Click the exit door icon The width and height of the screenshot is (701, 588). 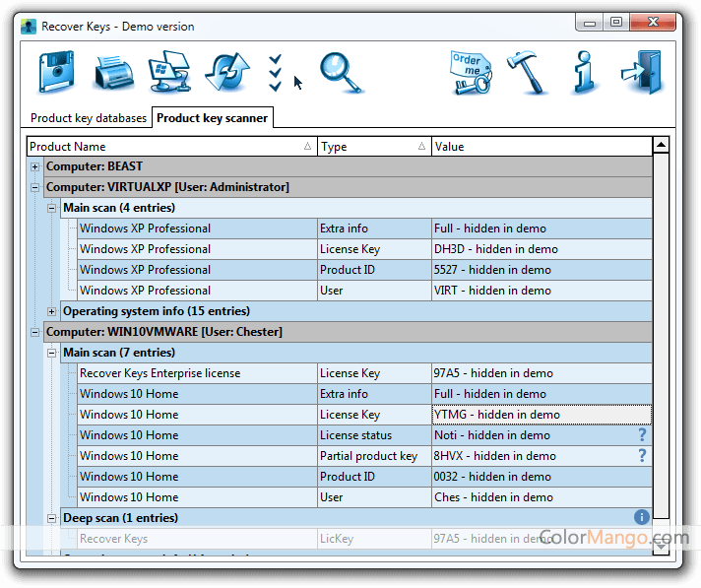pyautogui.click(x=642, y=72)
